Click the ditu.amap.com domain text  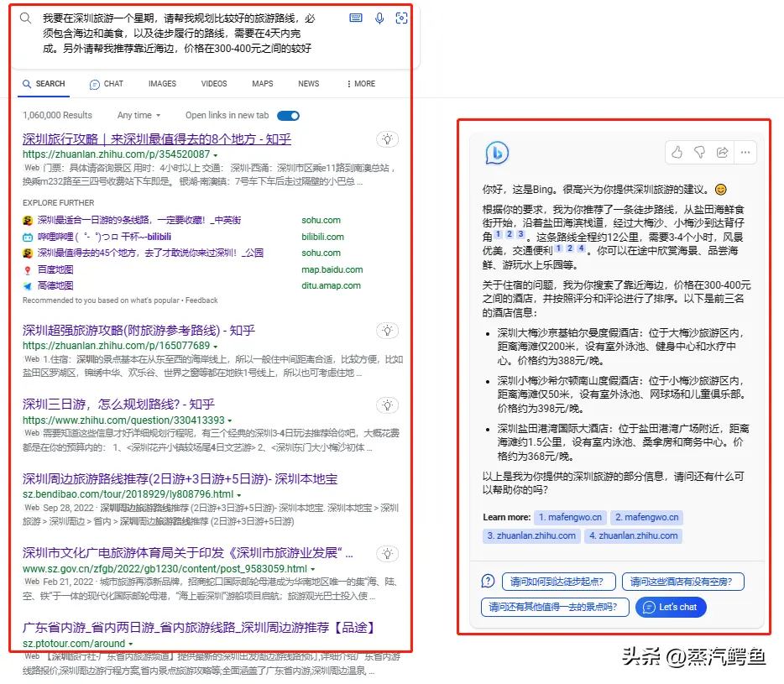[331, 285]
